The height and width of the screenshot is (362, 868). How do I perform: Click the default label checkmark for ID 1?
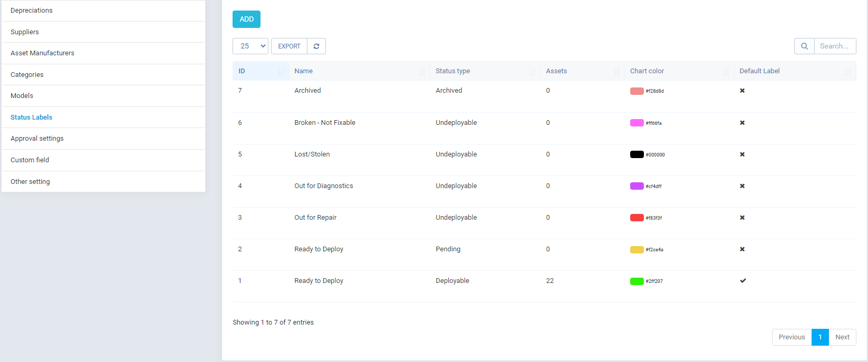[742, 281]
